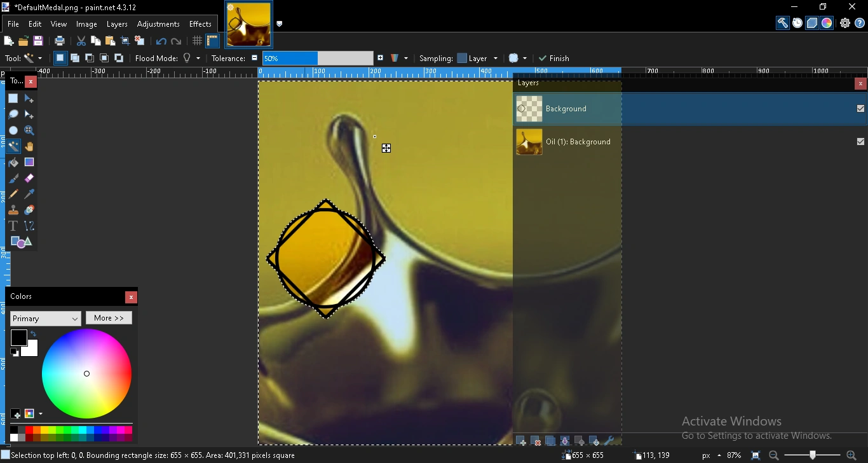
Task: Toggle visibility of the top Background layer
Action: [x=860, y=109]
